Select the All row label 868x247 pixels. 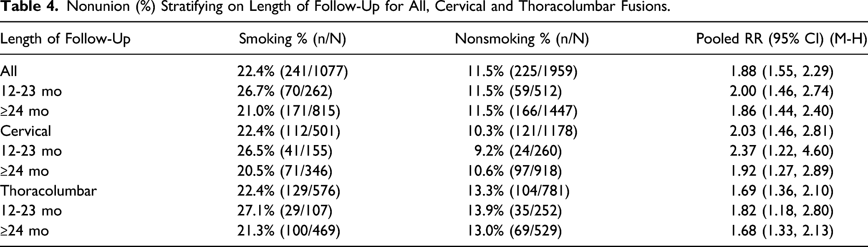[9, 71]
